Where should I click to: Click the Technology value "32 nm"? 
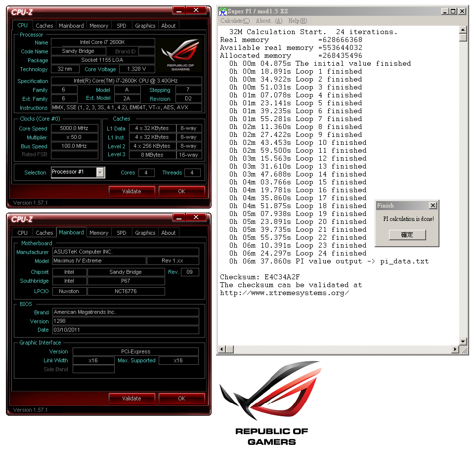pyautogui.click(x=65, y=69)
